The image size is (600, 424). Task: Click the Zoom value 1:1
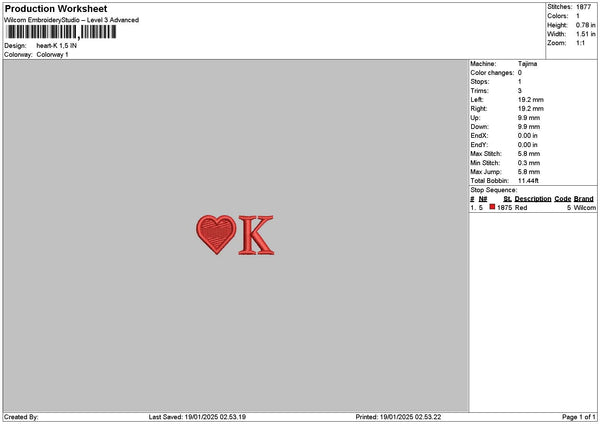pos(580,43)
